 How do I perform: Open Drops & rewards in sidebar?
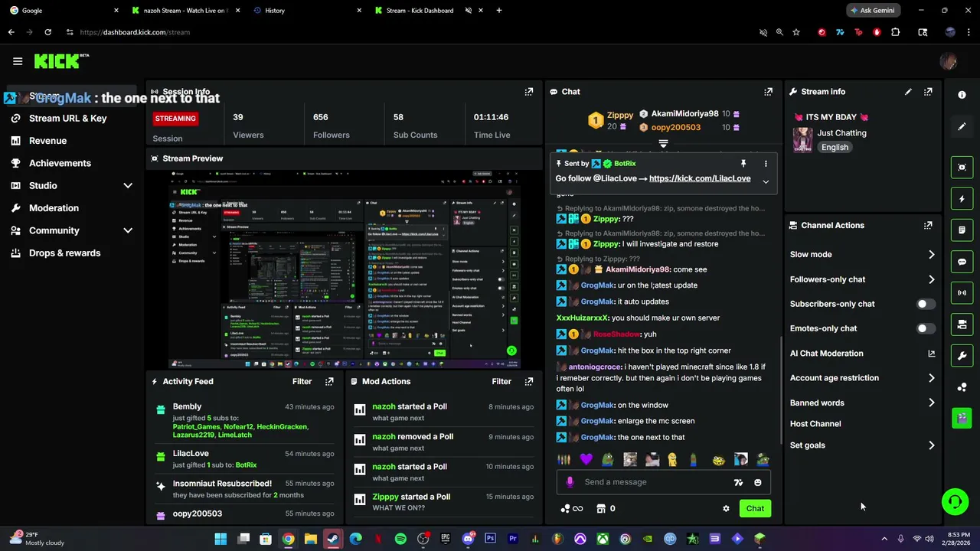[x=64, y=253]
